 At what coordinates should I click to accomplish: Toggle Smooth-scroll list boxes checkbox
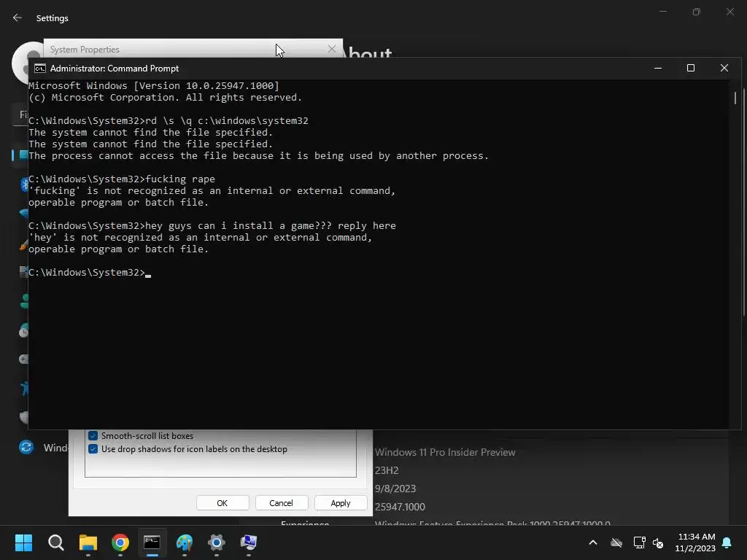tap(93, 436)
